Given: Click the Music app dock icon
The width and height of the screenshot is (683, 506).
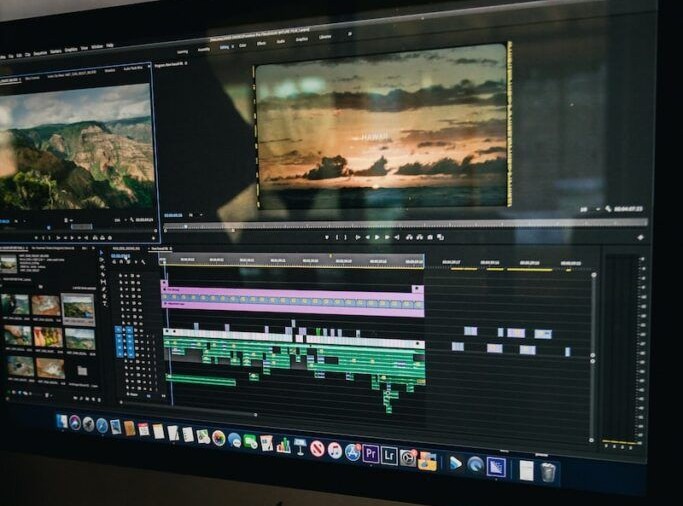Looking at the screenshot, I should click(334, 450).
